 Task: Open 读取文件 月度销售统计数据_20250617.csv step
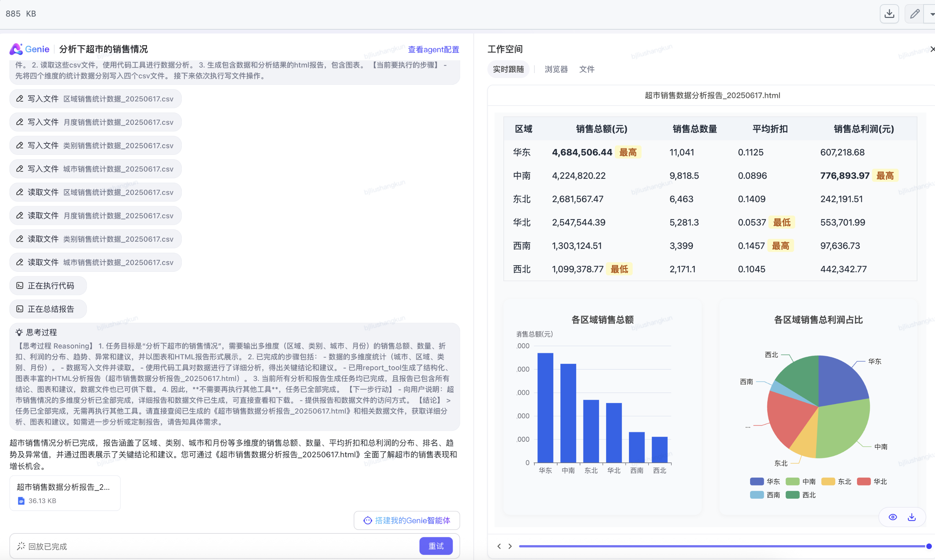(x=96, y=216)
